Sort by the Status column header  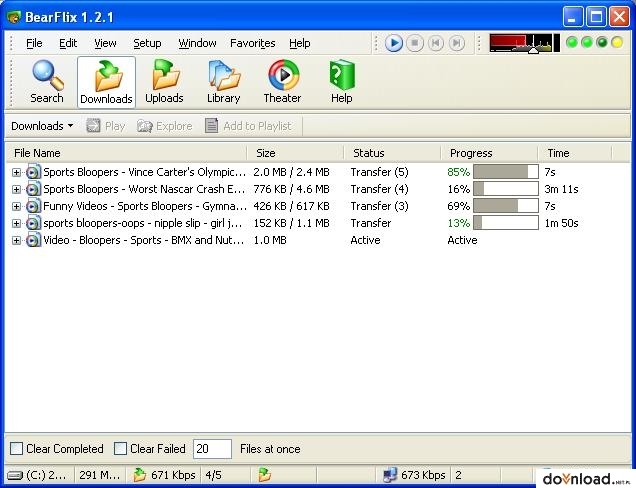392,153
